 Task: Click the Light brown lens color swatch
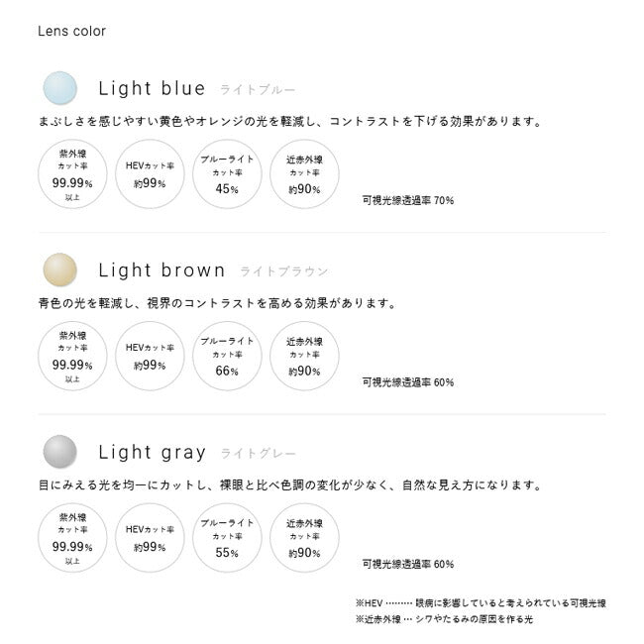(59, 269)
